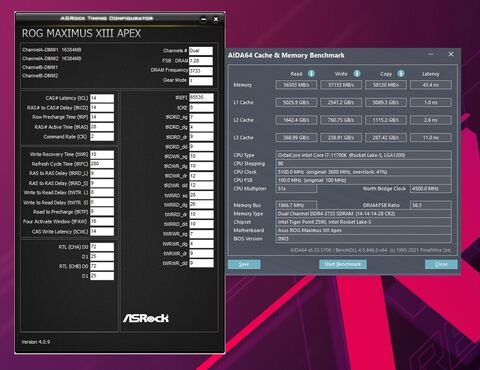
Task: Select the Read to Precharge (tRTP) field
Action: [102, 212]
